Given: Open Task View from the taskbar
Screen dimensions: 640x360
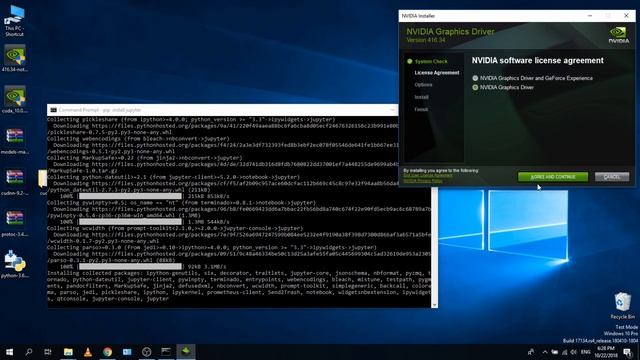Looking at the screenshot, I should tap(48, 352).
